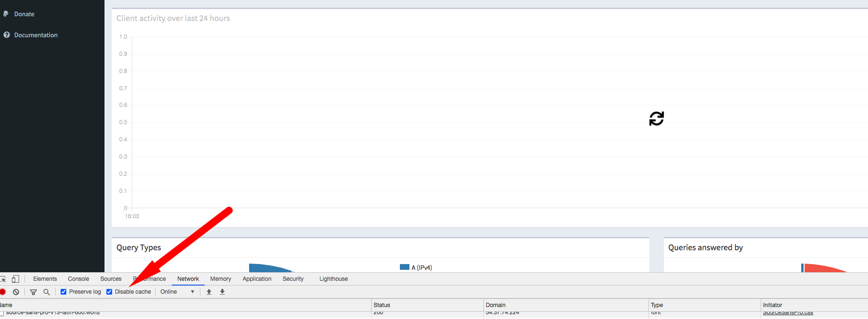868x319 pixels.
Task: Select the Network tab
Action: coord(188,279)
